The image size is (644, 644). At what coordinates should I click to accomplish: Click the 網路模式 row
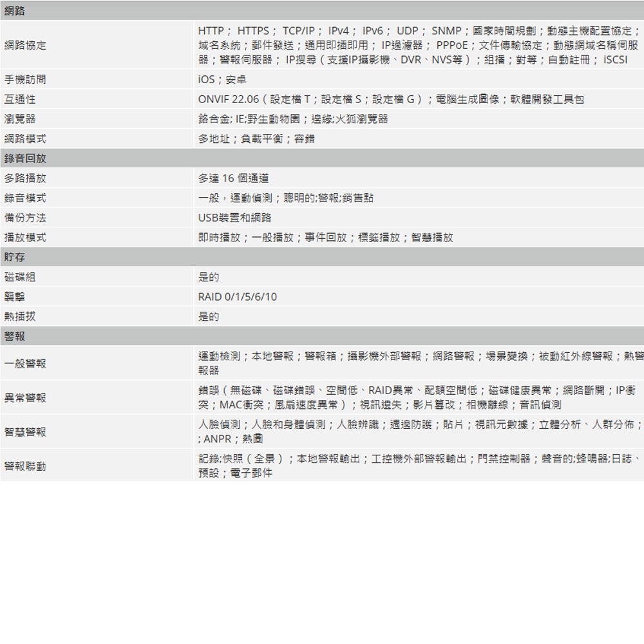click(x=19, y=138)
